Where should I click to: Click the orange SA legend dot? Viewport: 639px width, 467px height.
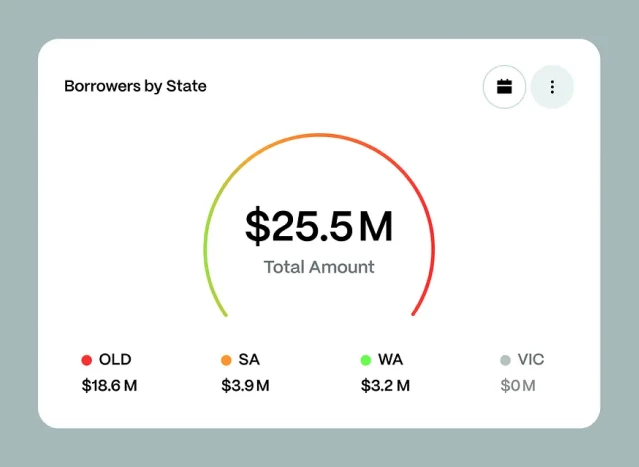click(x=226, y=360)
